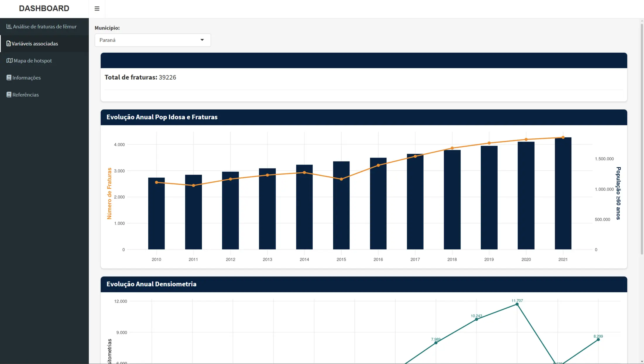Open the Município dropdown arrow
The image size is (644, 364).
click(x=202, y=40)
